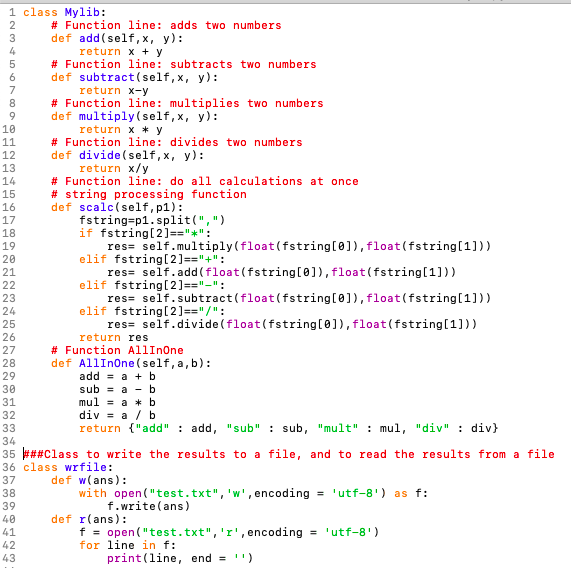This screenshot has width=571, height=568.
Task: Click 'mul = a * b' on line 31
Action: [x=117, y=402]
